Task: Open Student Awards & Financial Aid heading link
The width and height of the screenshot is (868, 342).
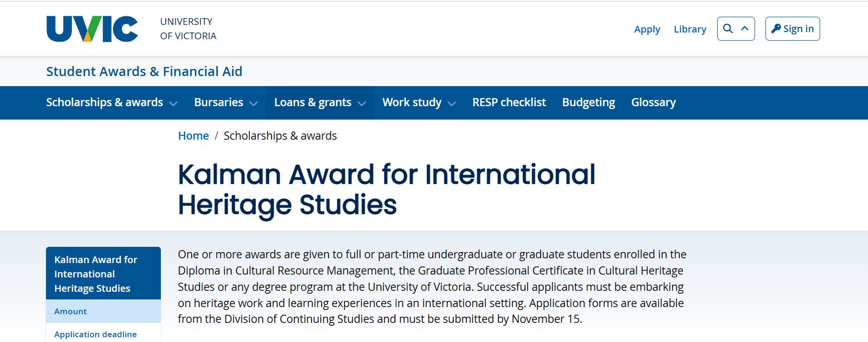Action: click(x=144, y=71)
